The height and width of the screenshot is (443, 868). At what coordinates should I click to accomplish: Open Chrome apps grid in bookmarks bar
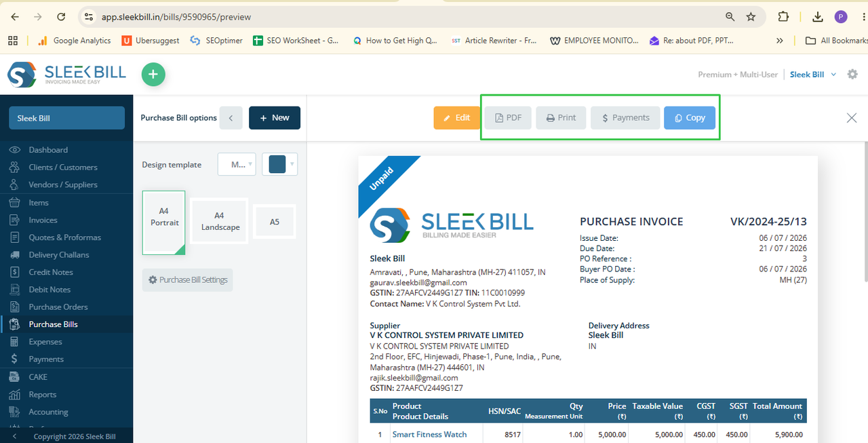pos(13,41)
